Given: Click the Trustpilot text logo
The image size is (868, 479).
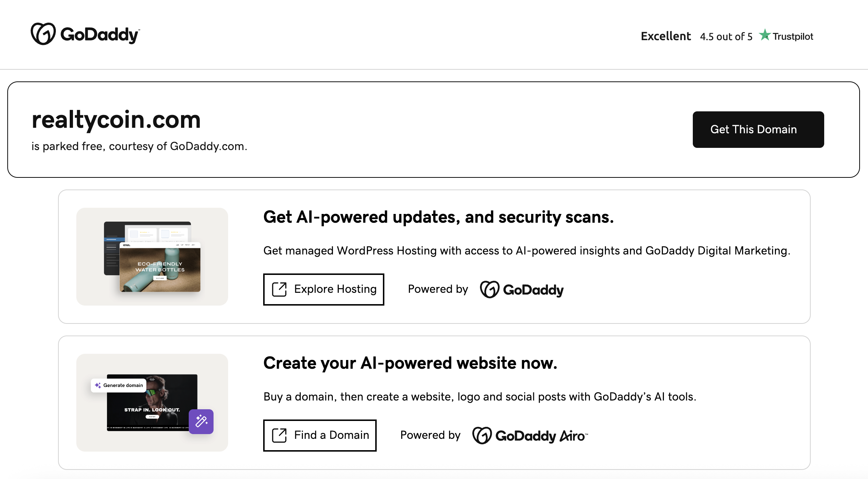Looking at the screenshot, I should point(793,37).
